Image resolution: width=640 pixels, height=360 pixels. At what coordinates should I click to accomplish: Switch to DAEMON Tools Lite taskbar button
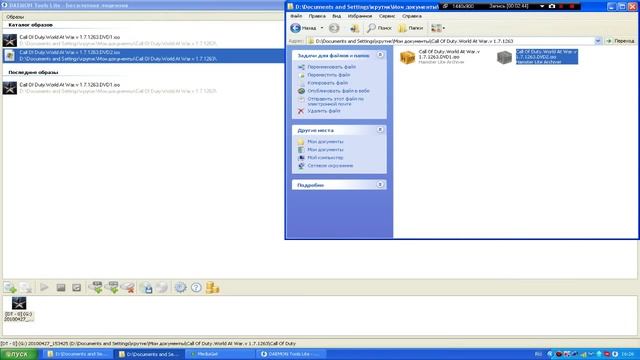point(292,354)
